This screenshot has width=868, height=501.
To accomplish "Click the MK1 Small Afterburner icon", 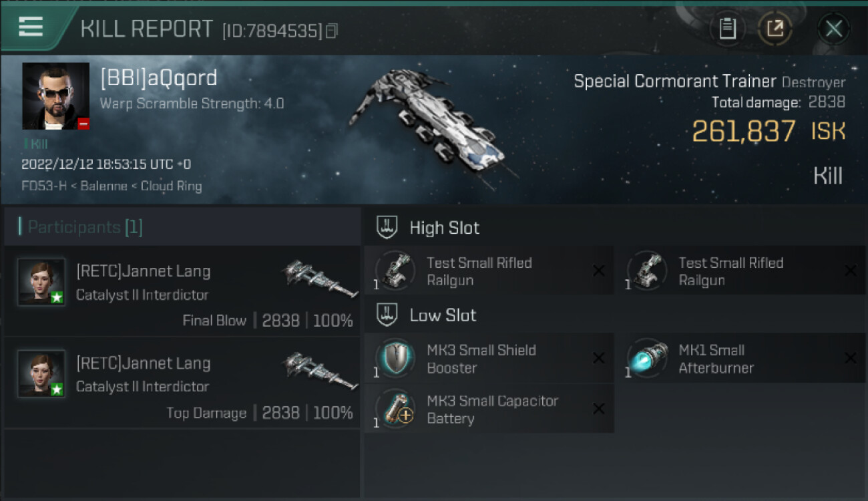I will pos(648,359).
